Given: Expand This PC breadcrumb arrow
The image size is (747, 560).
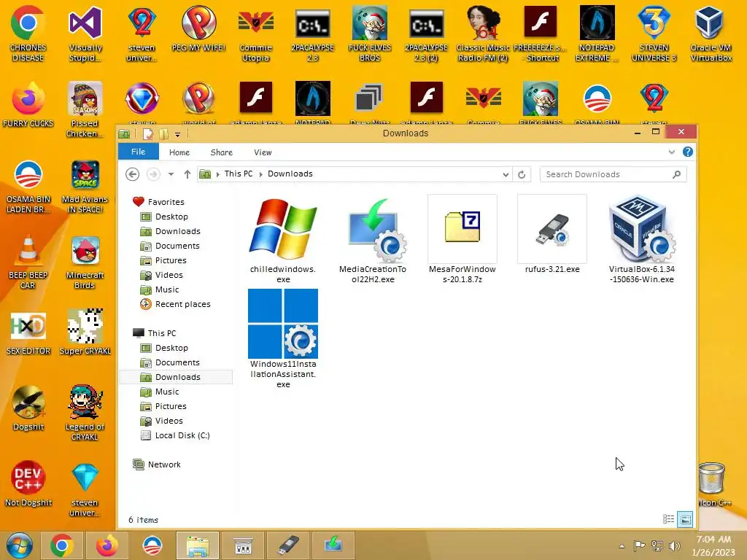Looking at the screenshot, I should point(261,174).
